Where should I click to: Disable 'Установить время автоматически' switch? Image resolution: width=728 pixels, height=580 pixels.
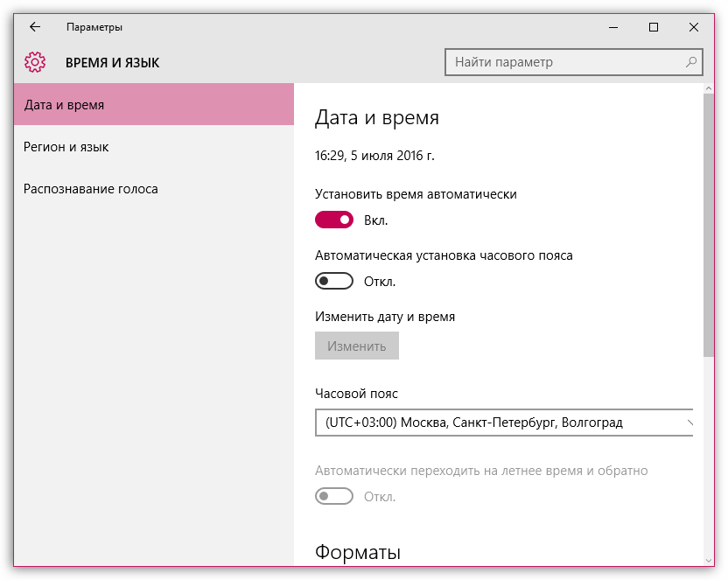click(334, 220)
